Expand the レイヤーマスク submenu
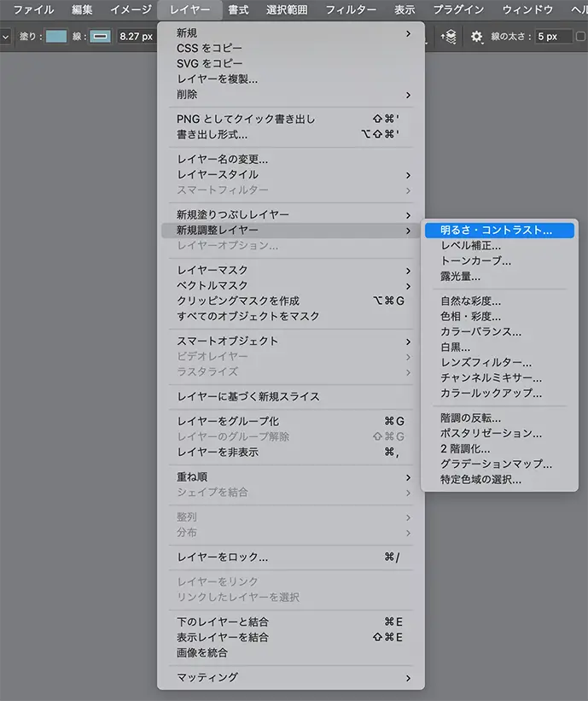 pyautogui.click(x=291, y=270)
